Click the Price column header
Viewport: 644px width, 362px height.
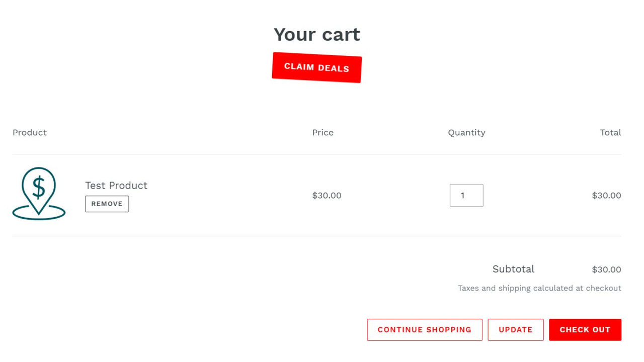pyautogui.click(x=323, y=132)
